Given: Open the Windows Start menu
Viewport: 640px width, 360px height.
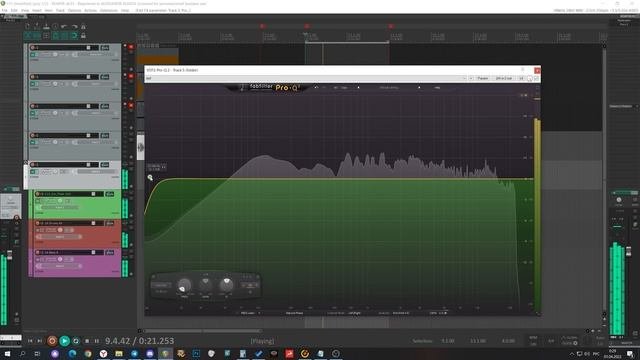Looking at the screenshot, I should (7, 353).
